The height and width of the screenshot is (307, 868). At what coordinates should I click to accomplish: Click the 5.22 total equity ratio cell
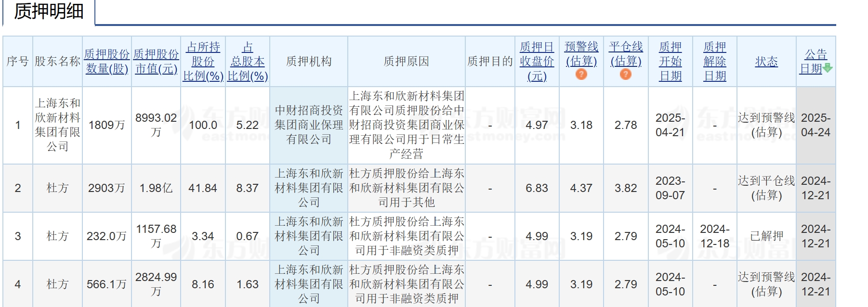[x=248, y=125]
